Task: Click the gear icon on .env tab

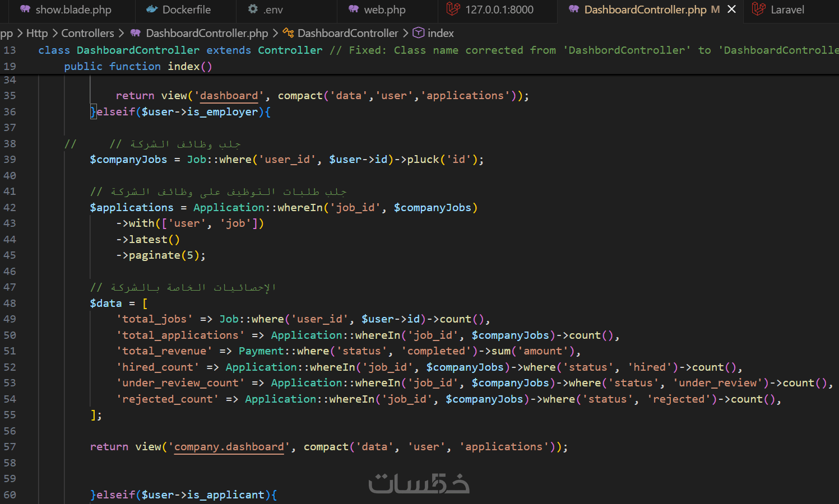Action: pyautogui.click(x=253, y=10)
